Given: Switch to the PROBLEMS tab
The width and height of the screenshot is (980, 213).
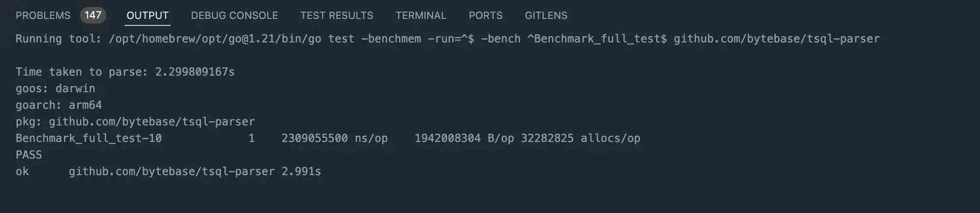Looking at the screenshot, I should point(43,16).
